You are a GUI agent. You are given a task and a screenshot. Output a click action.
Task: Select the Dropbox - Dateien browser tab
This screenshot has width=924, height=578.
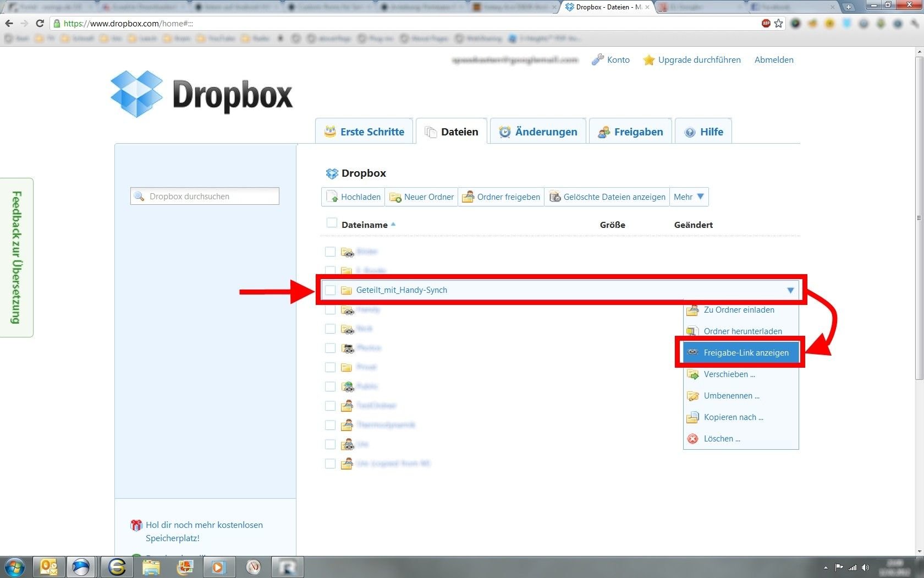pyautogui.click(x=607, y=7)
